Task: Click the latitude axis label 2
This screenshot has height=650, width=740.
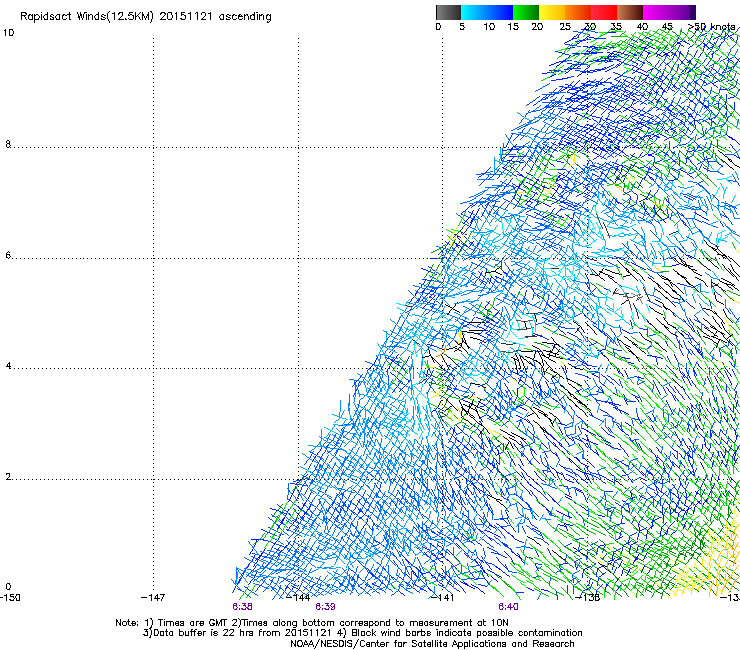Action: click(x=8, y=477)
